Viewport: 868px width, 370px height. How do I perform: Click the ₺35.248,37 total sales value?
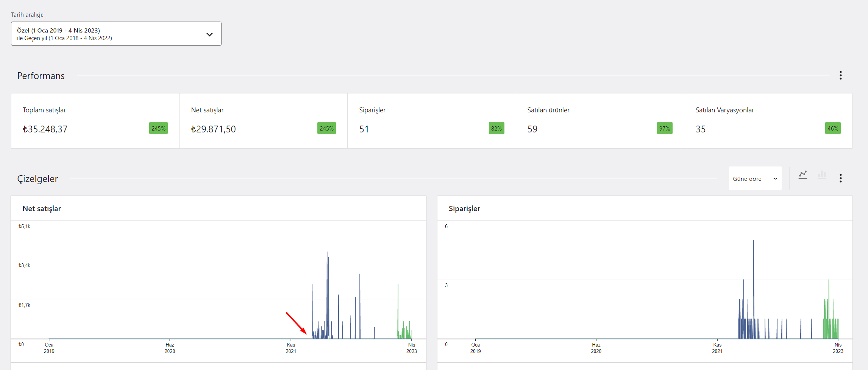(45, 129)
